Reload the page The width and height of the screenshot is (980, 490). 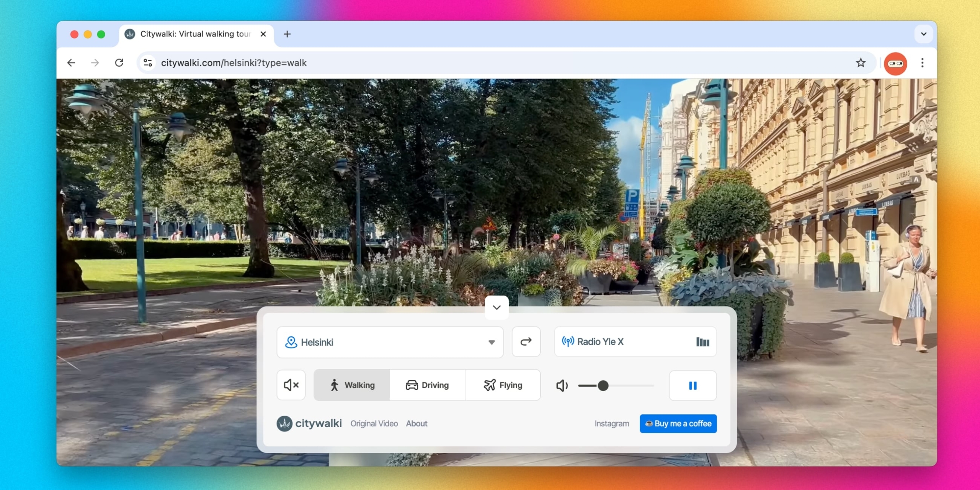[119, 63]
